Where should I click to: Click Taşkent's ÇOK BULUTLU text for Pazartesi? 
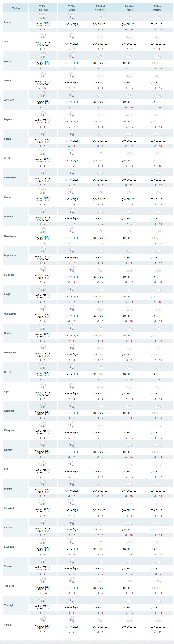[158, 568]
